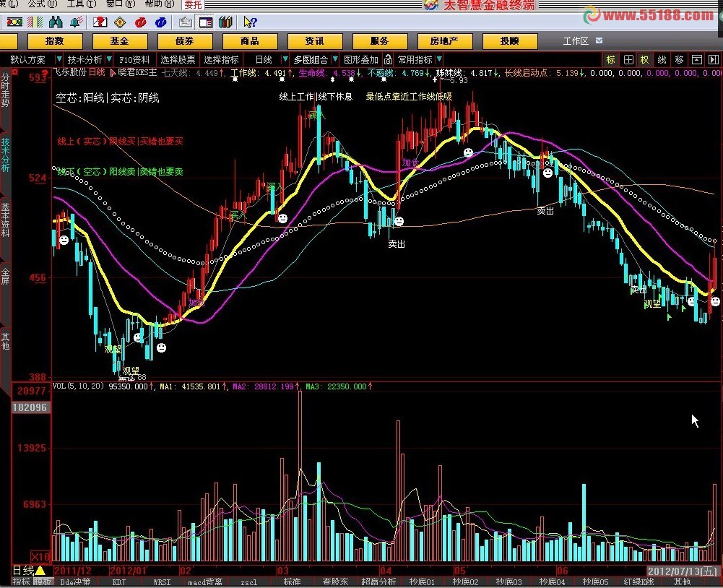723x588 pixels.
Task: Open the 窗口 menu
Action: pyautogui.click(x=121, y=4)
